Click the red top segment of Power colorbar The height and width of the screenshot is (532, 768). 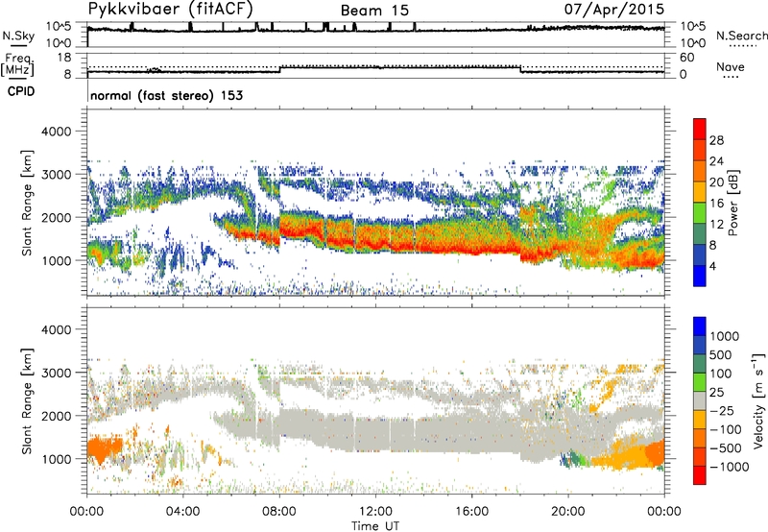[700, 129]
